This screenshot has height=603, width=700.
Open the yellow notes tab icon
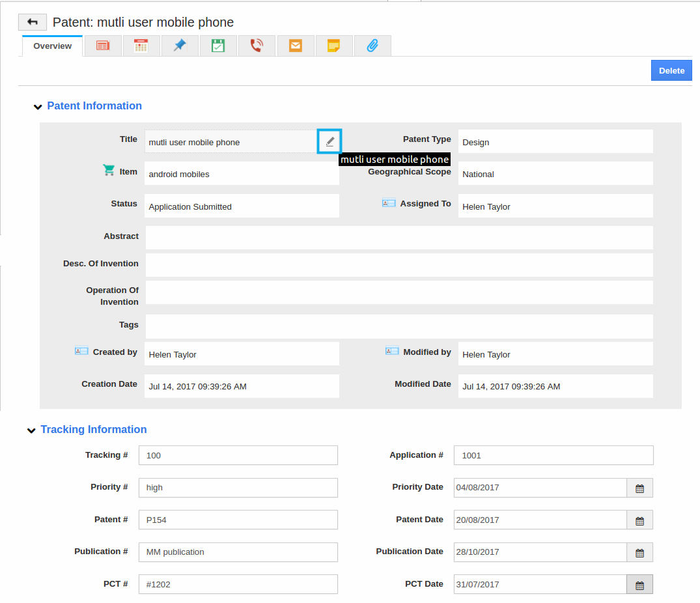(334, 46)
